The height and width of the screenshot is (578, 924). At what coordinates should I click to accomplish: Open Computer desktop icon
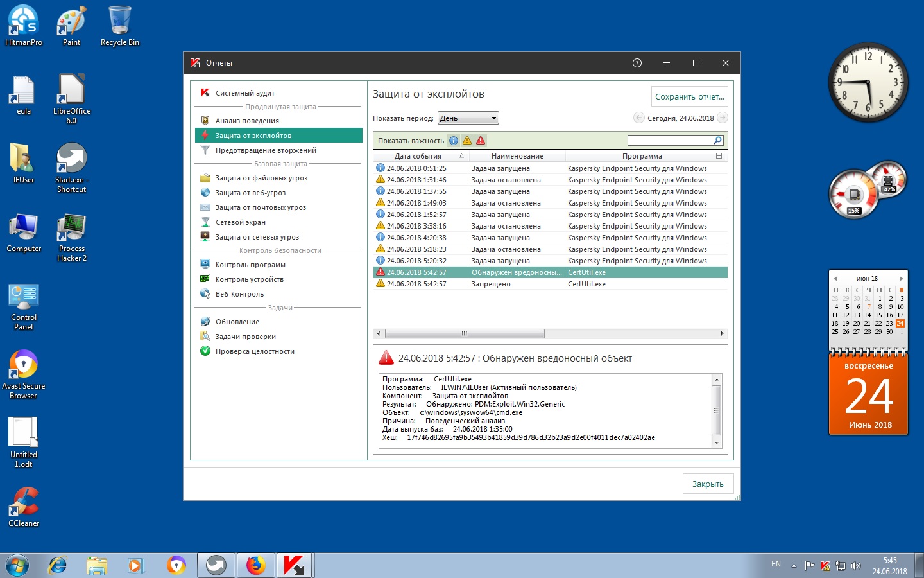click(x=24, y=232)
